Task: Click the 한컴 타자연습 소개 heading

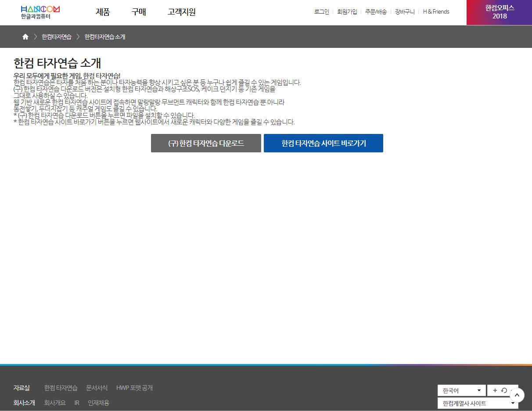Action: 58,63
